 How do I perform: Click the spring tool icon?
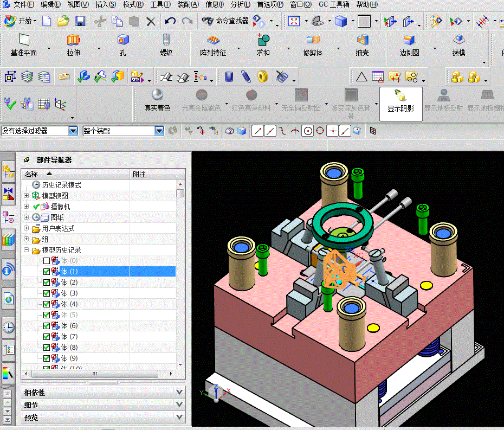(246, 76)
